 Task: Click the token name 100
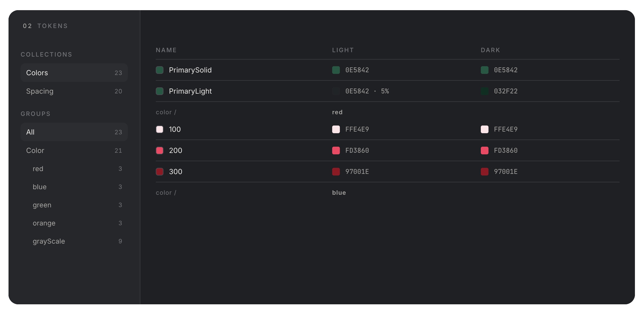point(175,129)
